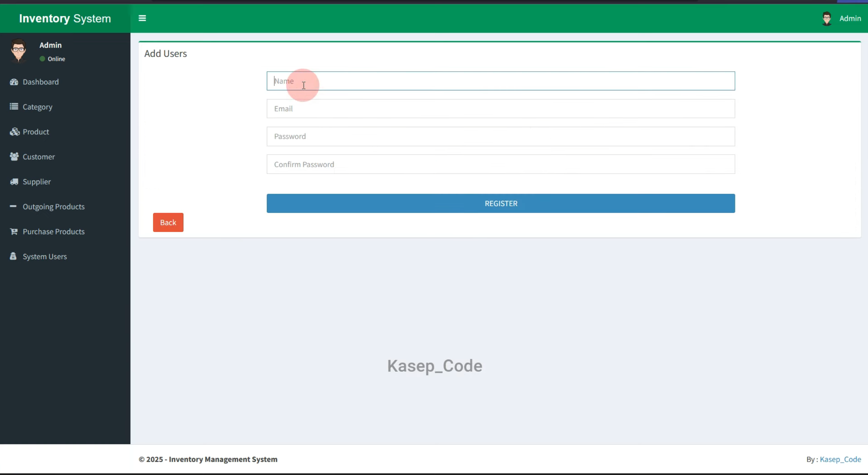Click the Dashboard gauge icon
The width and height of the screenshot is (868, 475).
[14, 82]
